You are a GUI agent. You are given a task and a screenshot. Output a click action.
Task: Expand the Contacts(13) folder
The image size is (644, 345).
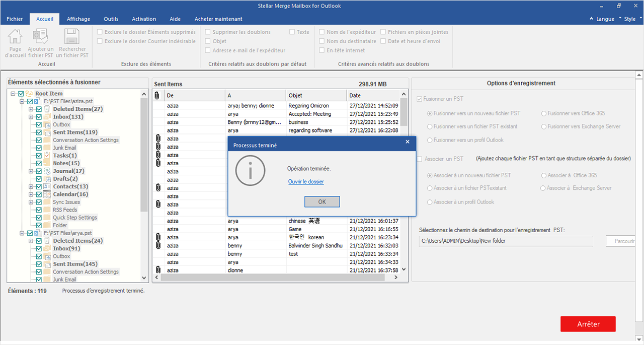click(31, 186)
